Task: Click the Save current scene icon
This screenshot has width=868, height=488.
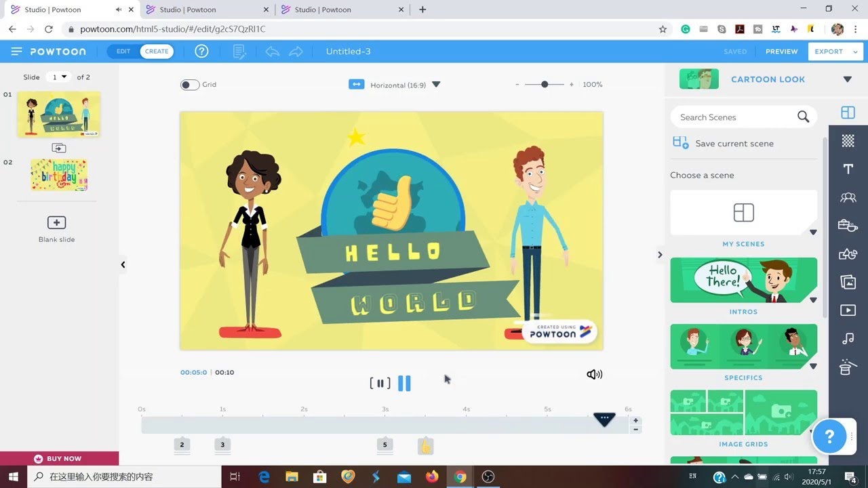Action: click(x=680, y=142)
